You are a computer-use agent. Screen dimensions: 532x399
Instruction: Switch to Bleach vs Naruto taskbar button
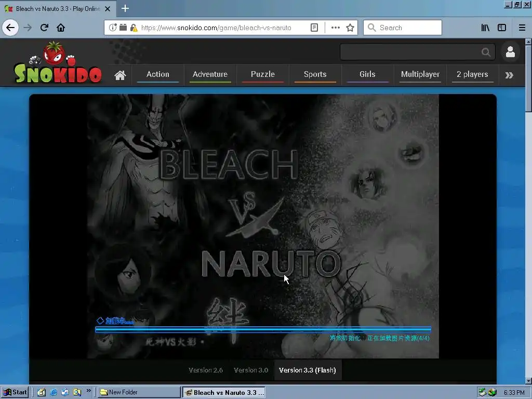coord(224,392)
